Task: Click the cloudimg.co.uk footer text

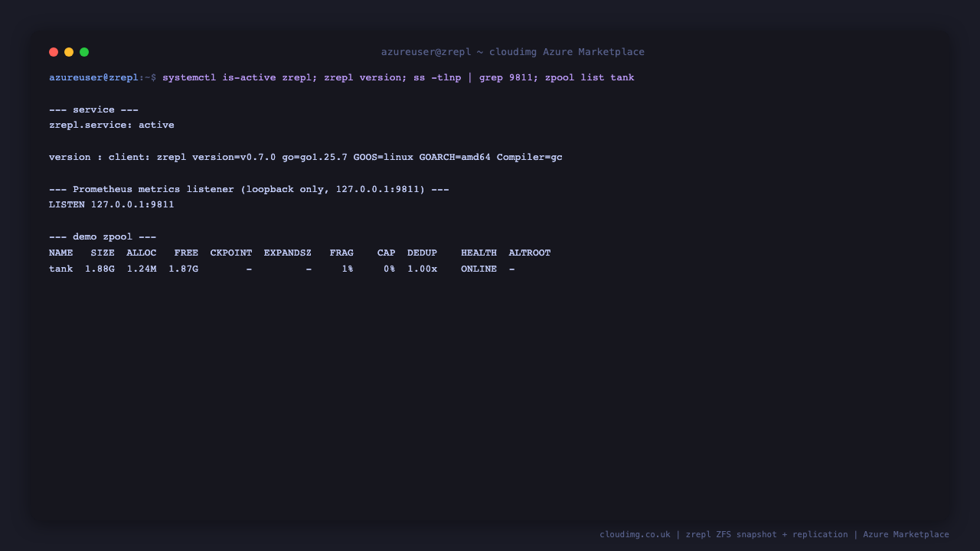Action: pyautogui.click(x=635, y=534)
